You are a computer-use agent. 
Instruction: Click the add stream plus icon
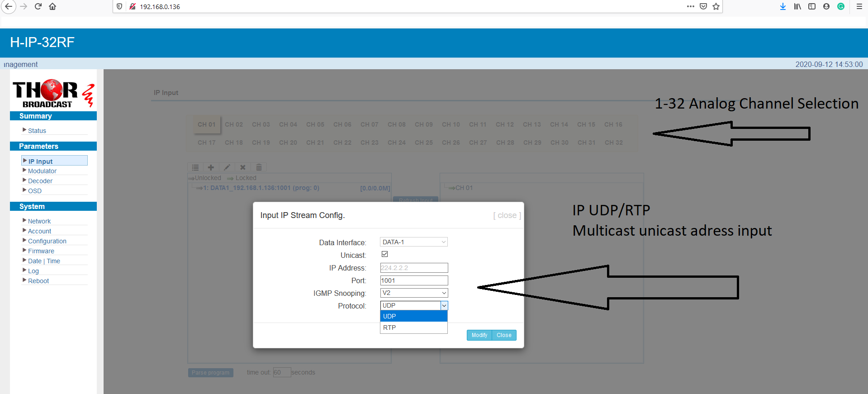click(x=211, y=167)
